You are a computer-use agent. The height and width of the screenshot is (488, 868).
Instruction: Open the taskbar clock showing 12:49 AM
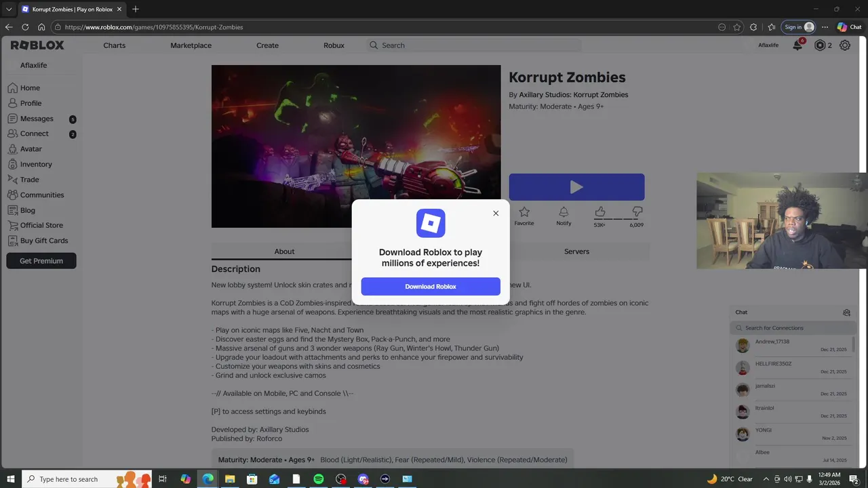(829, 479)
